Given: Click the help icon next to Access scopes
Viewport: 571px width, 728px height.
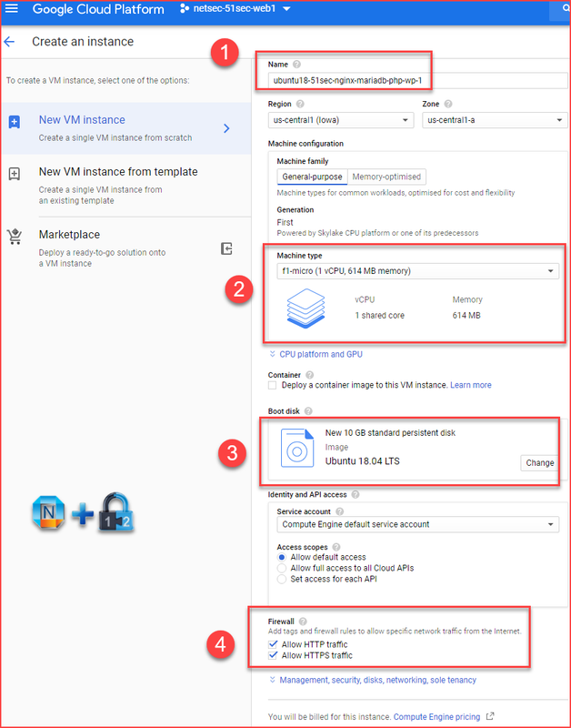Looking at the screenshot, I should coord(336,548).
